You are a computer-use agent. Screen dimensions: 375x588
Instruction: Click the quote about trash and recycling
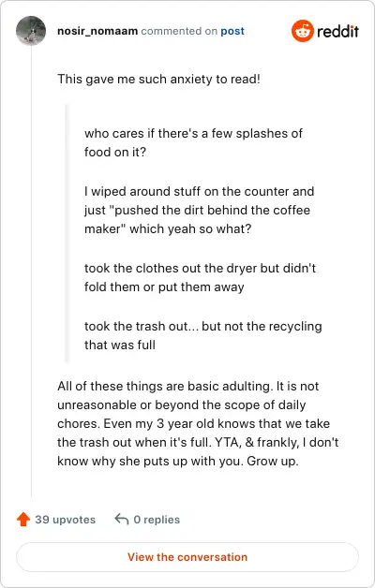(x=203, y=335)
